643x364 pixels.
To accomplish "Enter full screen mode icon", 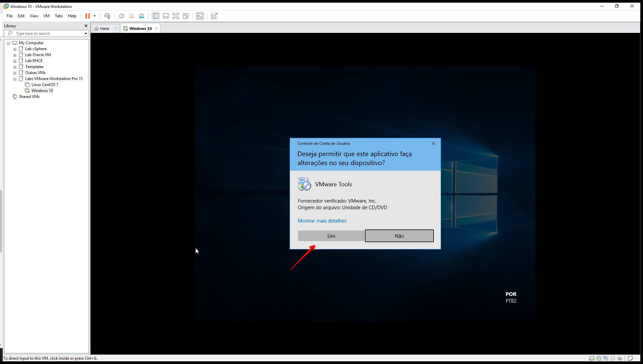I will point(176,16).
